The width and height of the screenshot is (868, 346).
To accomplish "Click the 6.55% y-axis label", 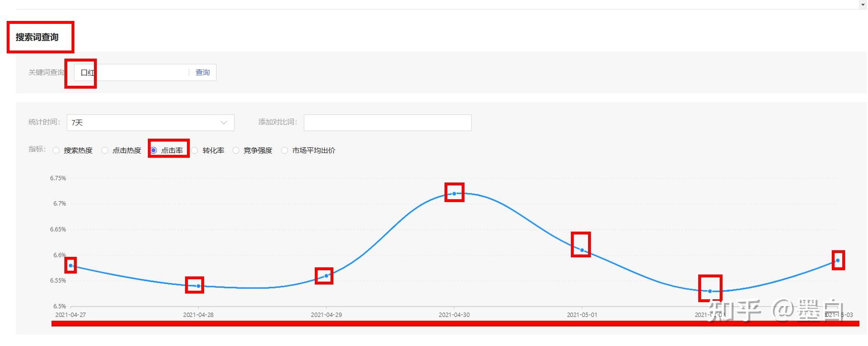I will (58, 281).
